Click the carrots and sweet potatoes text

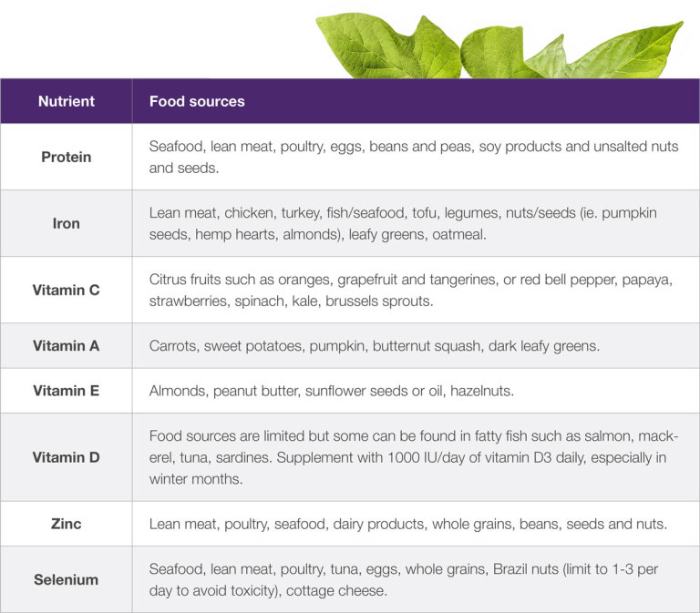[x=374, y=346]
